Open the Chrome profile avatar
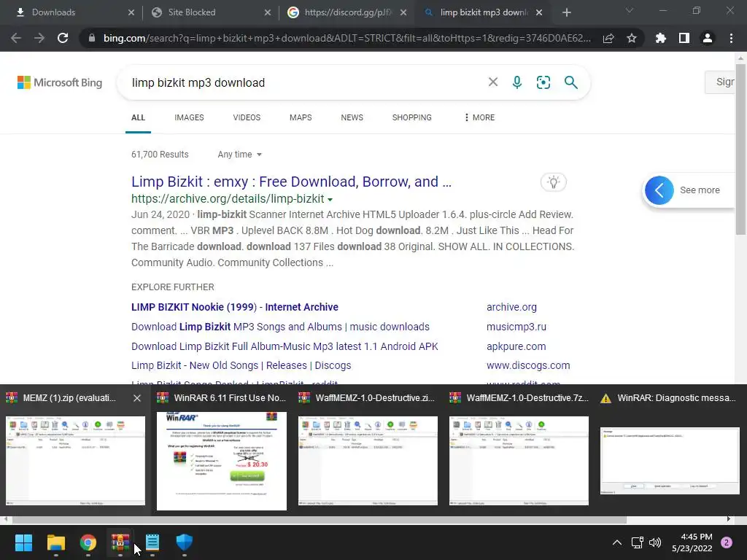 708,38
